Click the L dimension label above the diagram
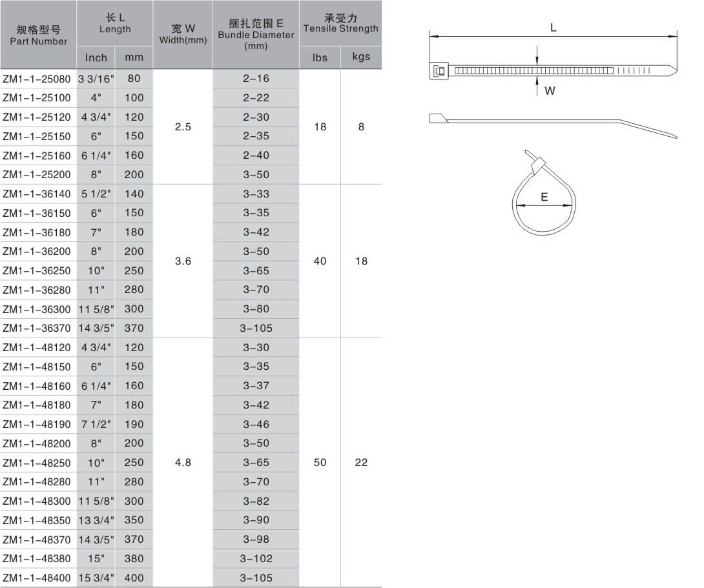Screen dimensions: 704x588 (x=553, y=28)
